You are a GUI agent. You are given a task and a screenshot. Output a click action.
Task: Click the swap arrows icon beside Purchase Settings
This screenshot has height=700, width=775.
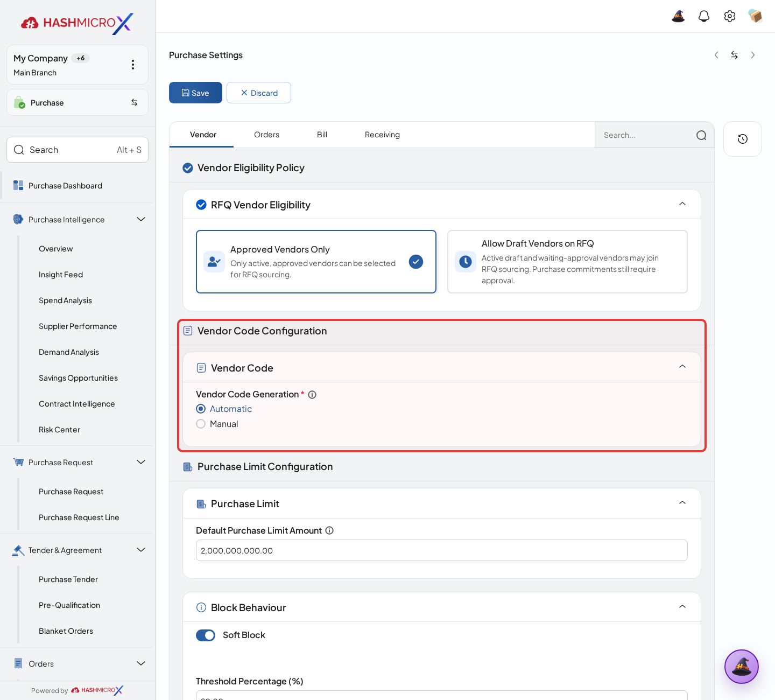click(735, 55)
